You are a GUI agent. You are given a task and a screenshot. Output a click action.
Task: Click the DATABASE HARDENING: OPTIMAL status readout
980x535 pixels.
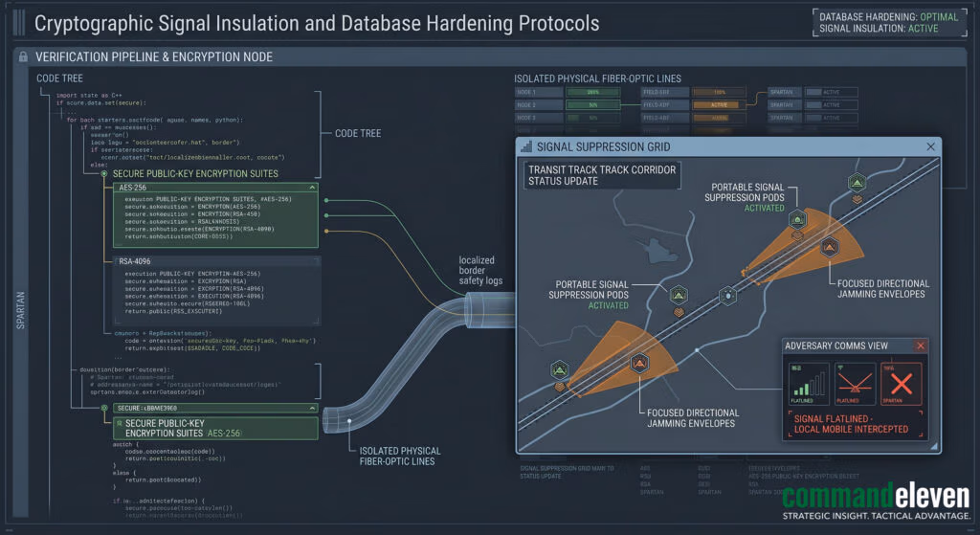(x=888, y=17)
